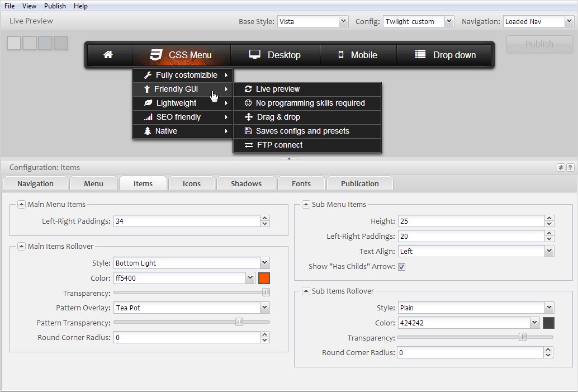Open the Base Style dropdown

343,21
